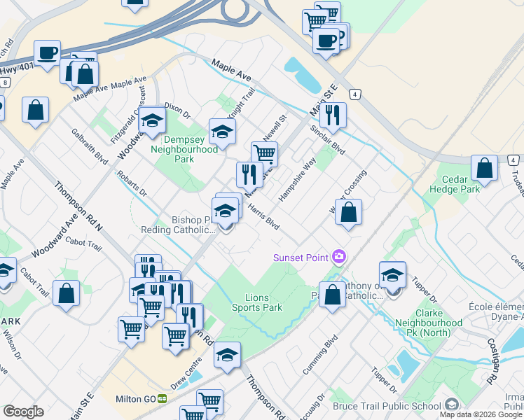Open the Milton GO train station icon
Viewport: 524px width, 420px height.
pyautogui.click(x=163, y=399)
